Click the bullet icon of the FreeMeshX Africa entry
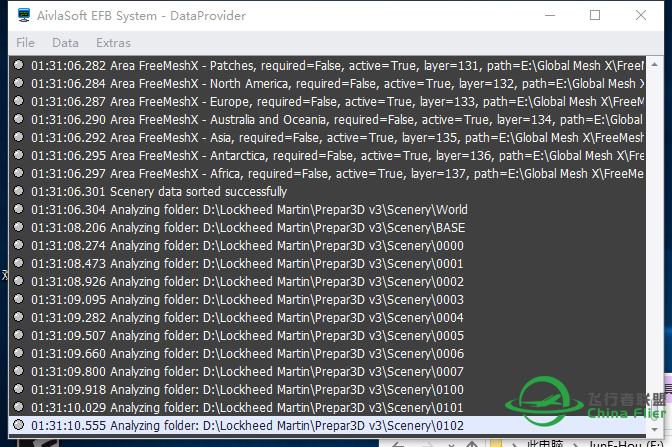The height and width of the screenshot is (447, 672). (18, 173)
